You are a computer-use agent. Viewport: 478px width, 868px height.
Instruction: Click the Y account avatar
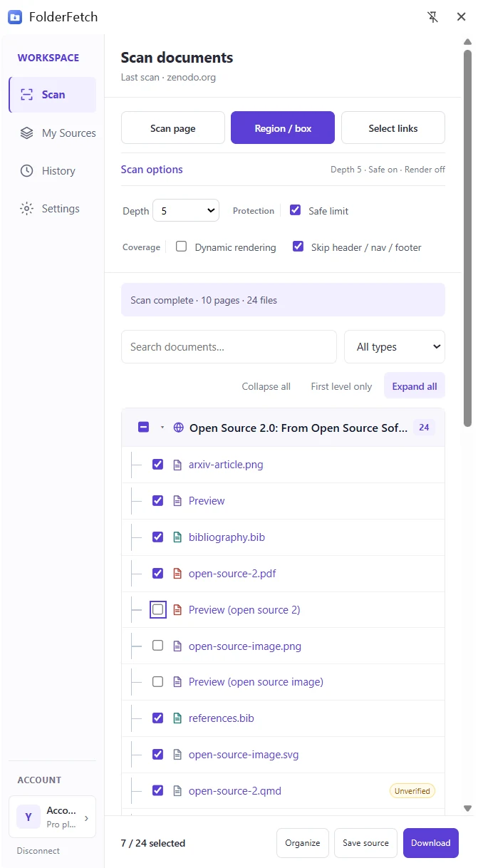(x=28, y=817)
